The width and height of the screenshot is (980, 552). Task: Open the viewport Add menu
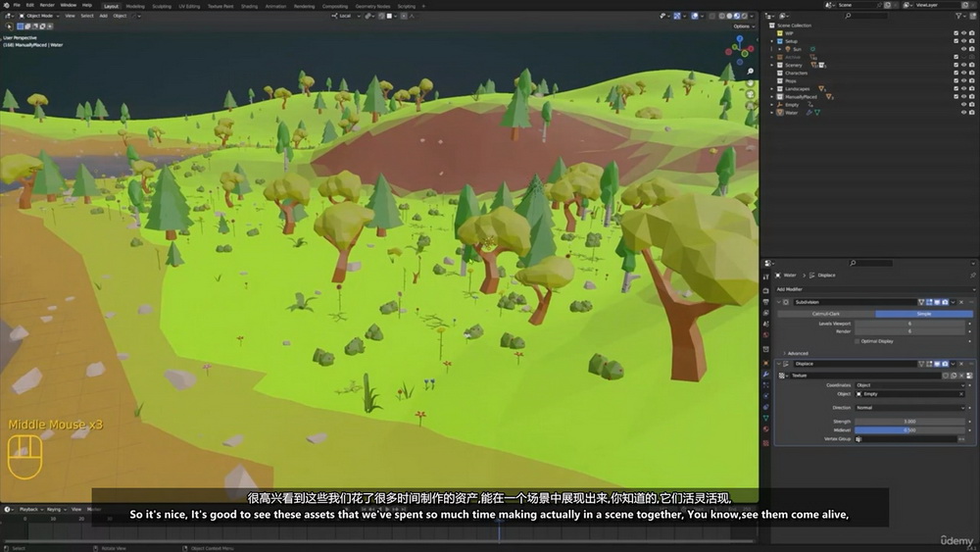point(103,16)
